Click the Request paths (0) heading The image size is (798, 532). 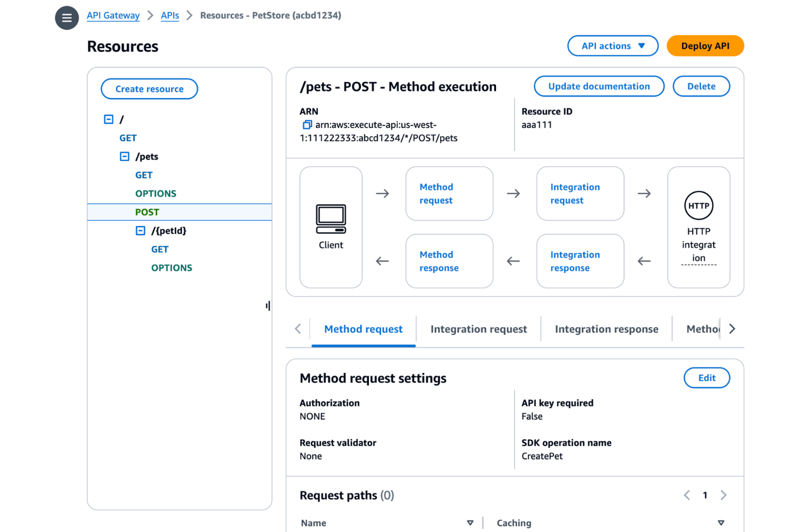pyautogui.click(x=347, y=495)
